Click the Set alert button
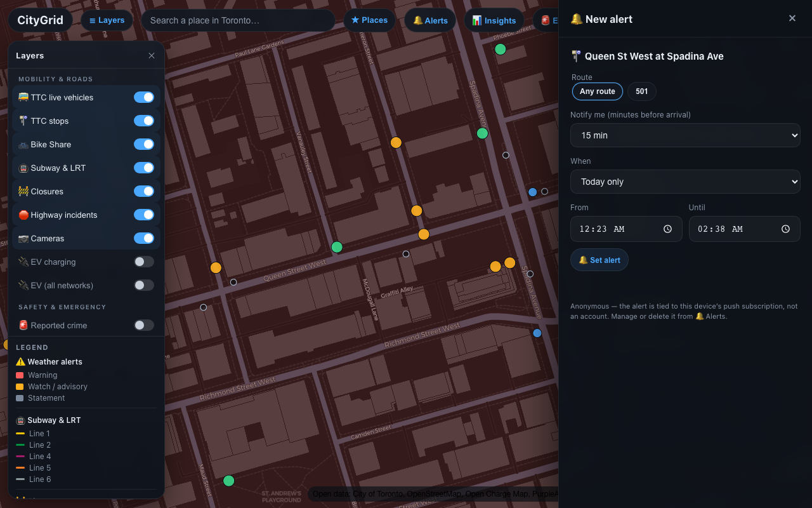The height and width of the screenshot is (508, 812). 599,260
